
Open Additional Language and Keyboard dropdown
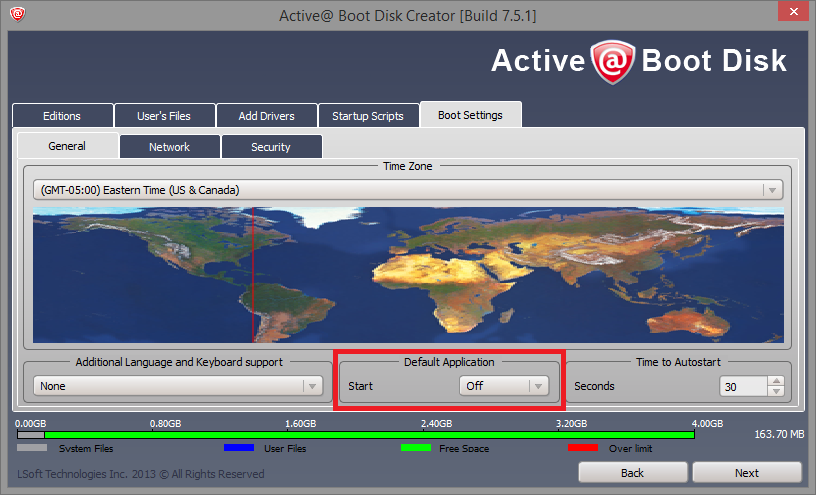(x=312, y=386)
